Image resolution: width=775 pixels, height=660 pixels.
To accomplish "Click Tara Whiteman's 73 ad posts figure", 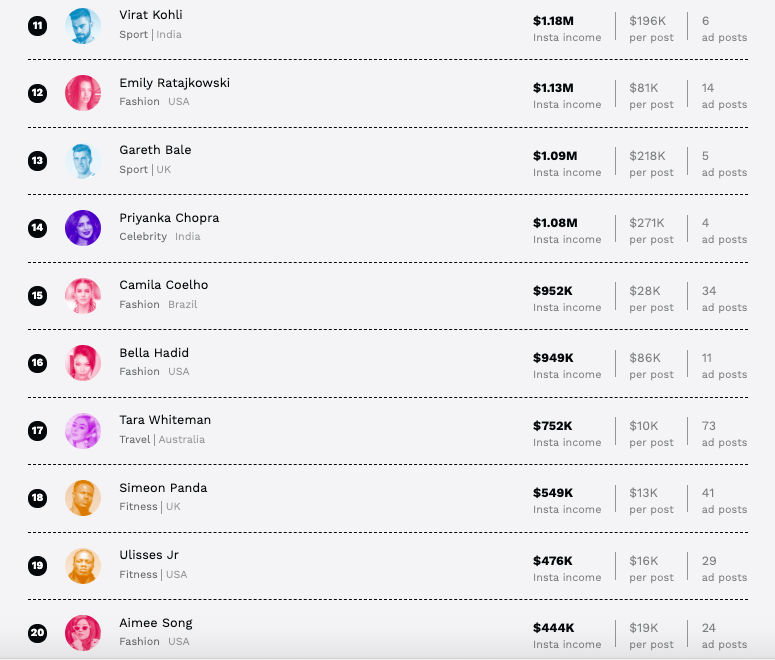I will pyautogui.click(x=709, y=426).
